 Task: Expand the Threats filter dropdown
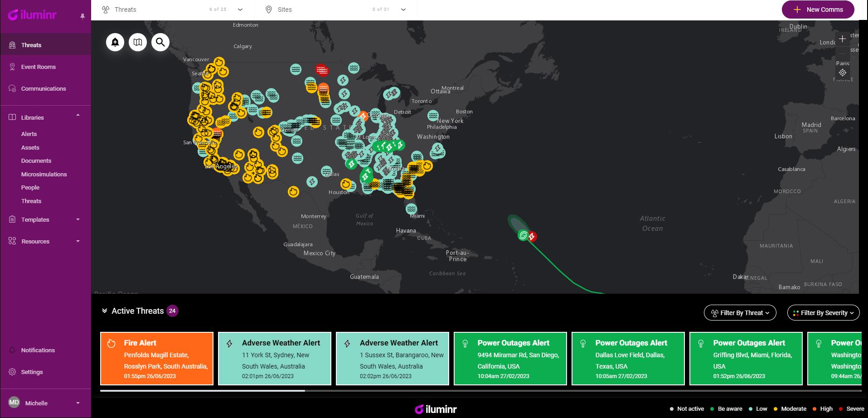240,10
